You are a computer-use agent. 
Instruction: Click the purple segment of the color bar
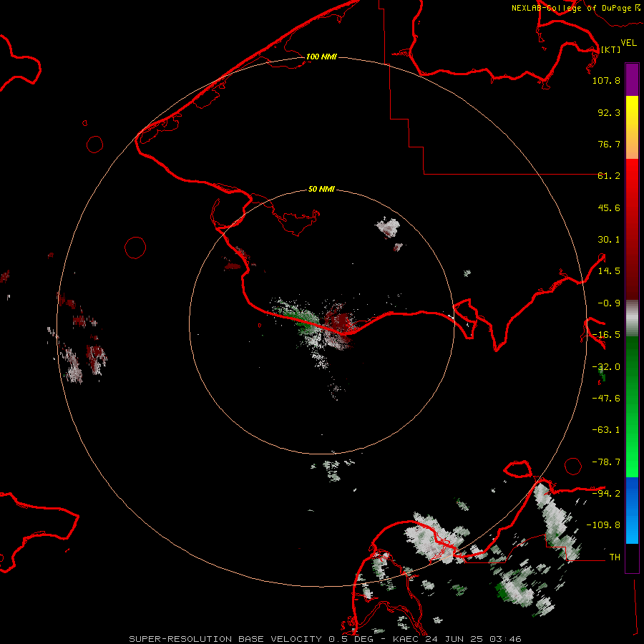click(632, 80)
